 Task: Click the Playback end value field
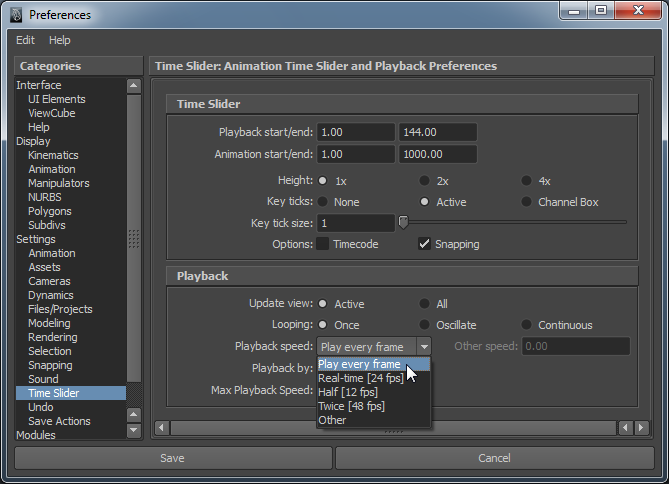[x=437, y=132]
